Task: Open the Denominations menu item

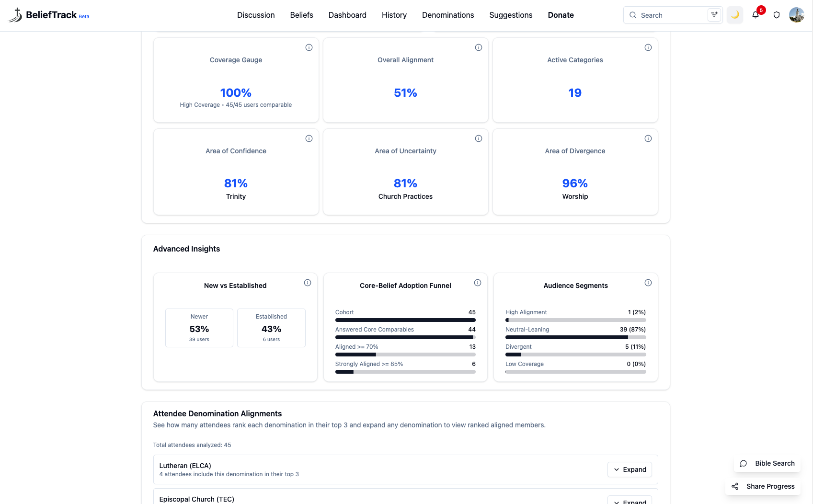Action: 448,15
